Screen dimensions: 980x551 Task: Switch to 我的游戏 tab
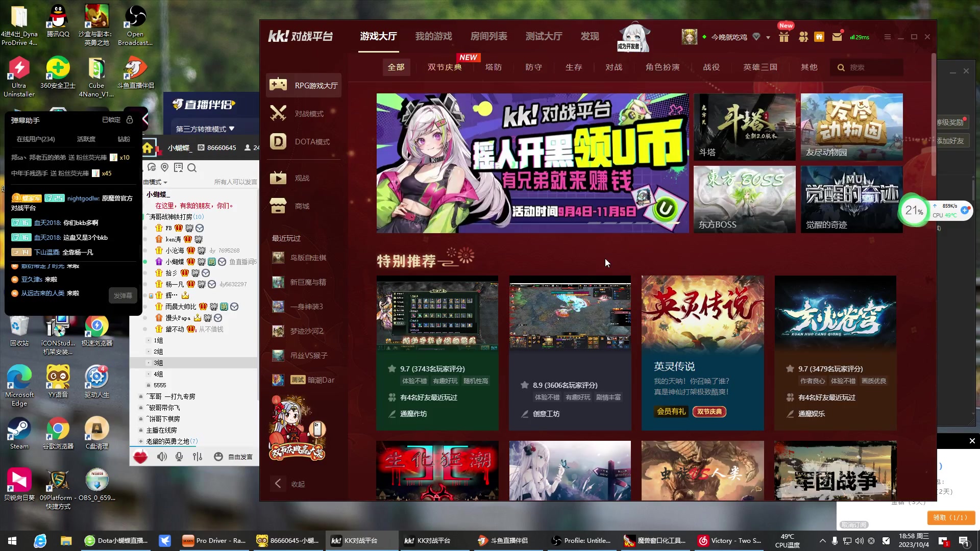[433, 36]
